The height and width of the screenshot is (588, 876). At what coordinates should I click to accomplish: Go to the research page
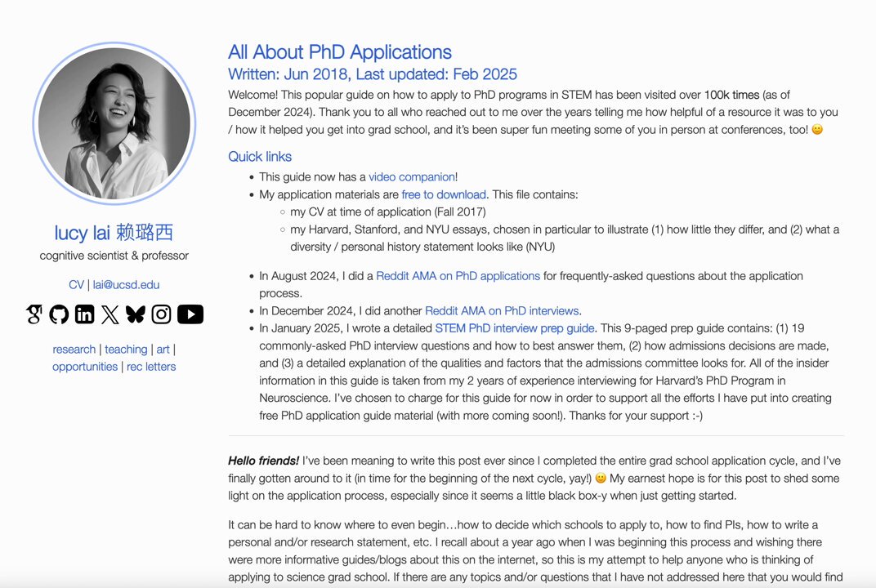click(x=74, y=350)
